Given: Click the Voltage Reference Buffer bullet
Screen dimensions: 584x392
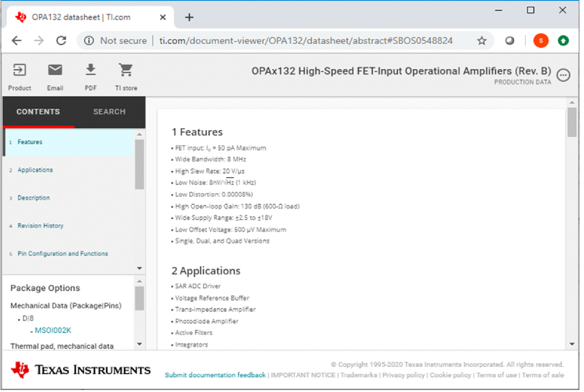Looking at the screenshot, I should [212, 298].
